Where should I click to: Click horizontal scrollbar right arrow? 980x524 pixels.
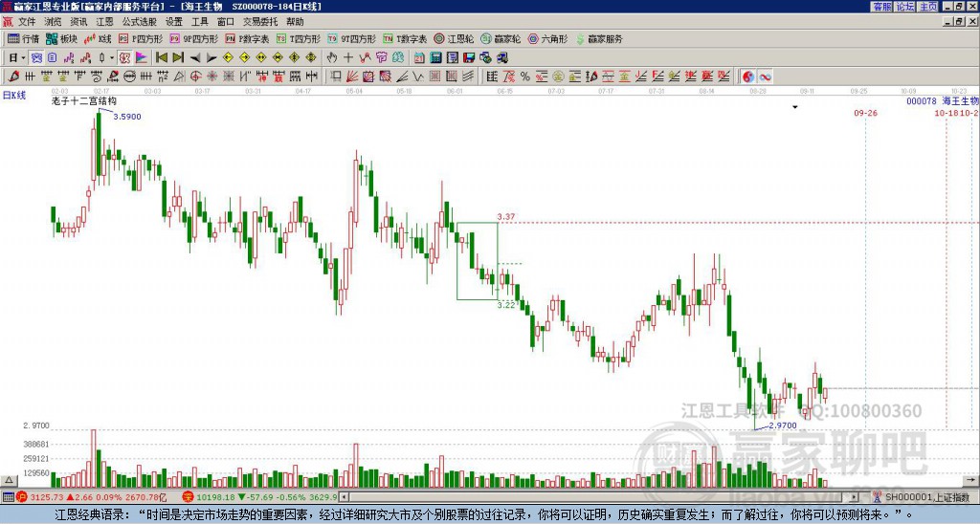tap(855, 497)
